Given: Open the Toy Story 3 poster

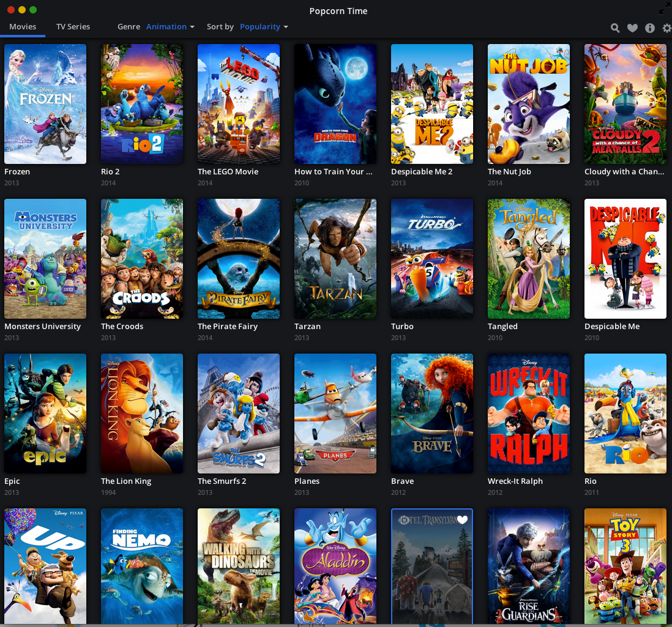Looking at the screenshot, I should click(x=625, y=566).
